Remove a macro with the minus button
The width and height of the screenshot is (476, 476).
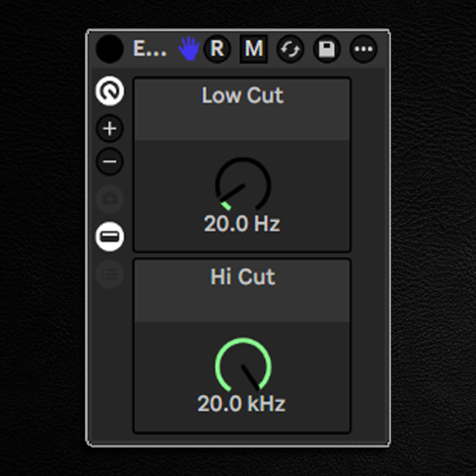109,162
